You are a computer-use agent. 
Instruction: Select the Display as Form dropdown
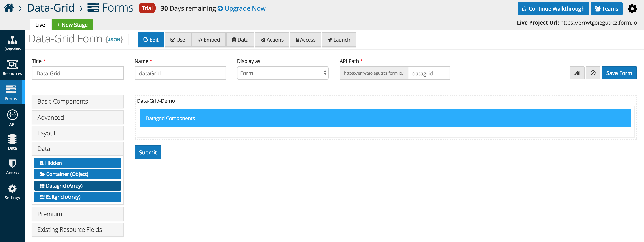(x=283, y=73)
